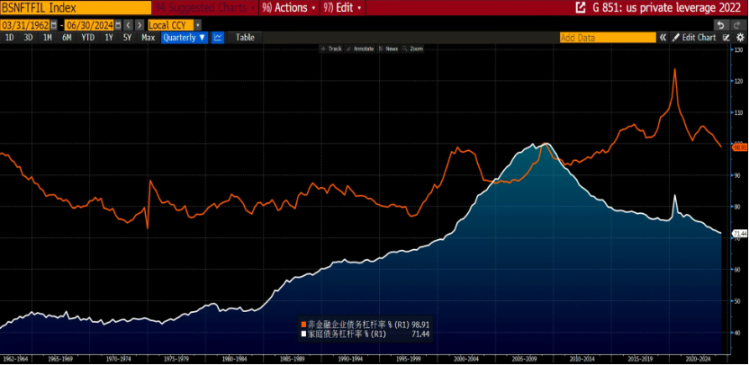Open the Local CCY currency dropdown
Viewport: 749px width, 365px height.
pos(174,25)
